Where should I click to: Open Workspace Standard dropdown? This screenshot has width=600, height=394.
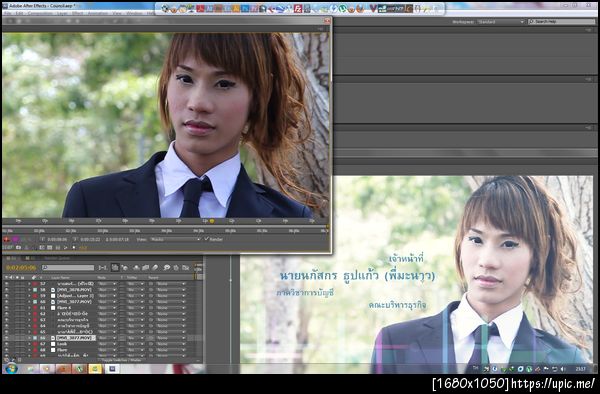501,22
